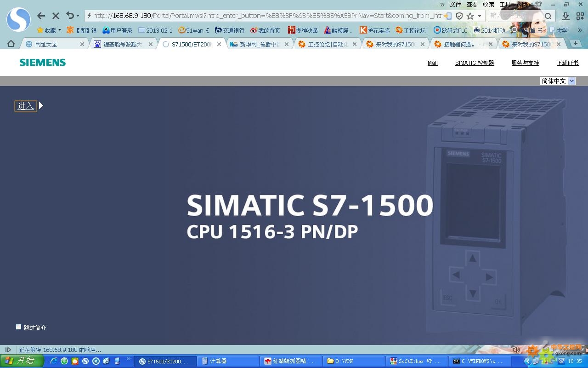Expand the quick launch chevron

point(129,359)
